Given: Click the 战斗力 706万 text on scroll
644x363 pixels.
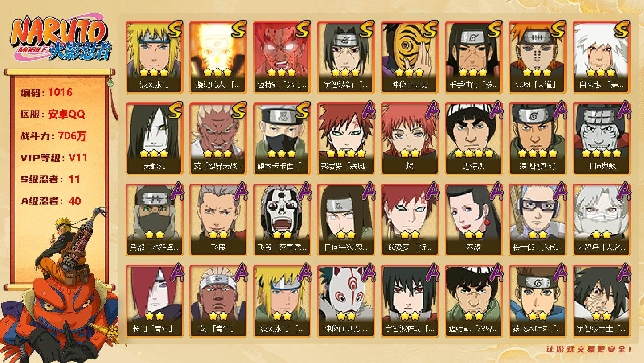Looking at the screenshot, I should (54, 136).
